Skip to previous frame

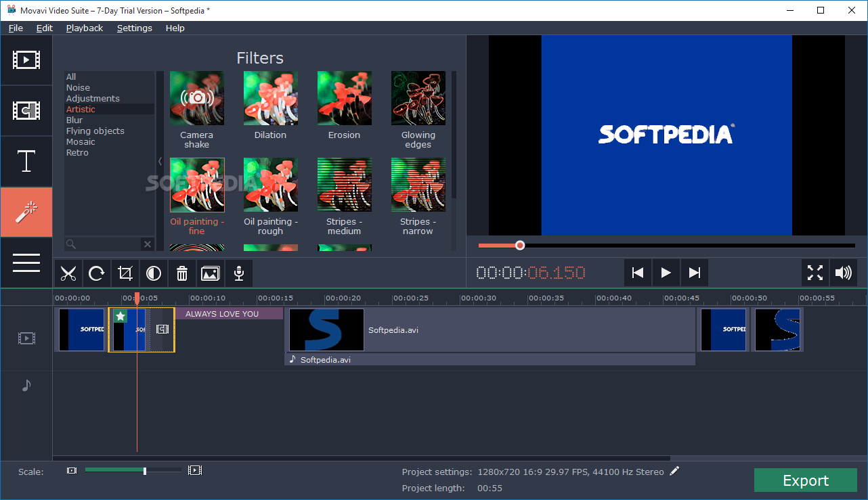[x=638, y=273]
